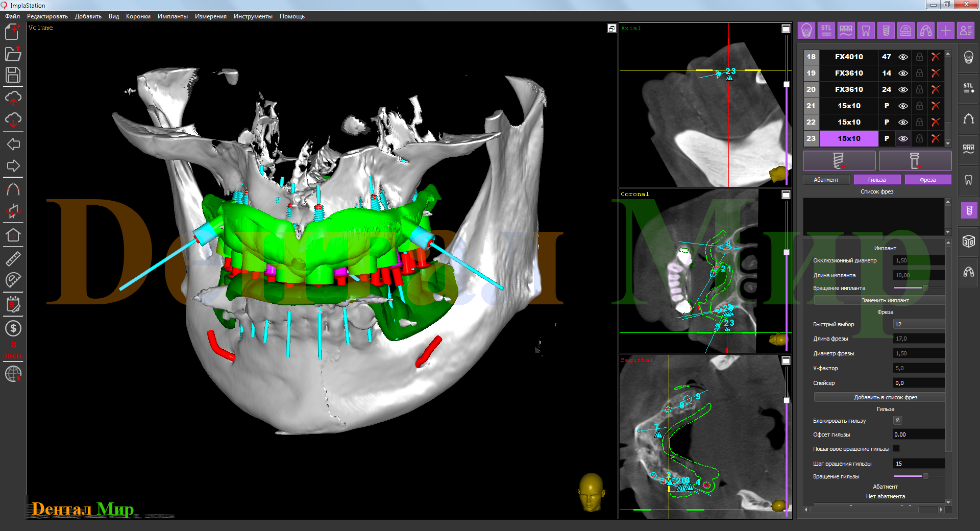Adjust Axial view slice slider handle
Viewport: 980px width, 531px height.
click(787, 84)
